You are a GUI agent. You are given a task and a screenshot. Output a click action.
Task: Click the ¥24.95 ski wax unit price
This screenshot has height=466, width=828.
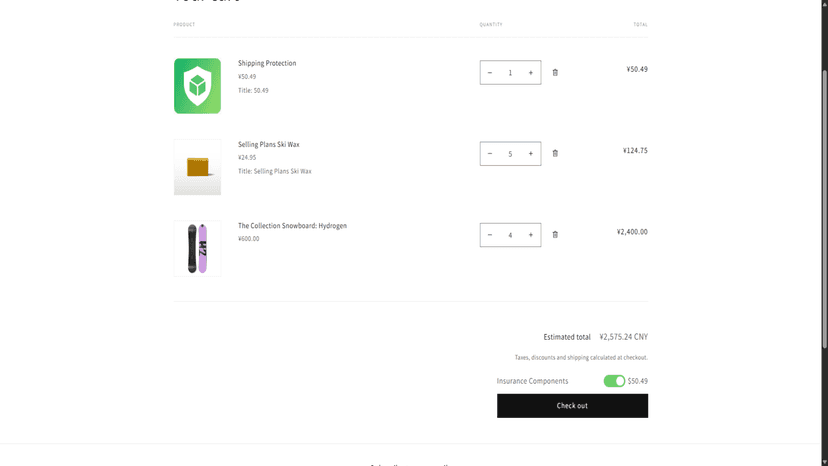(247, 157)
